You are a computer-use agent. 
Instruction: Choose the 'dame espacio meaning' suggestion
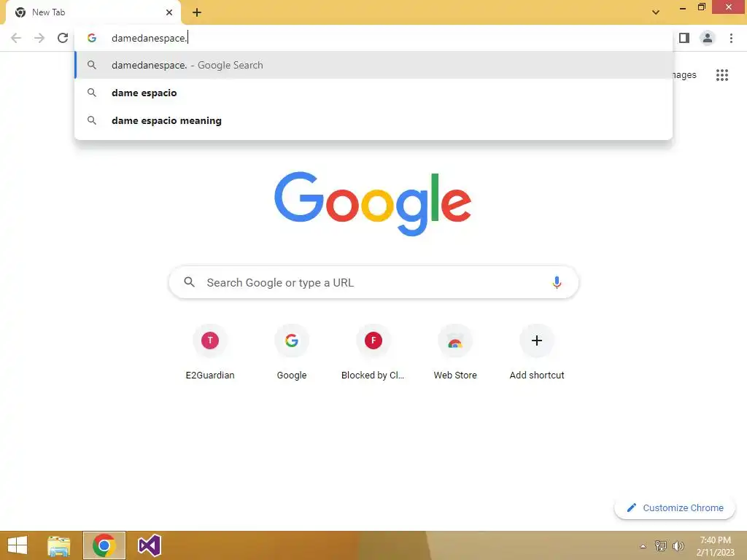click(x=373, y=120)
